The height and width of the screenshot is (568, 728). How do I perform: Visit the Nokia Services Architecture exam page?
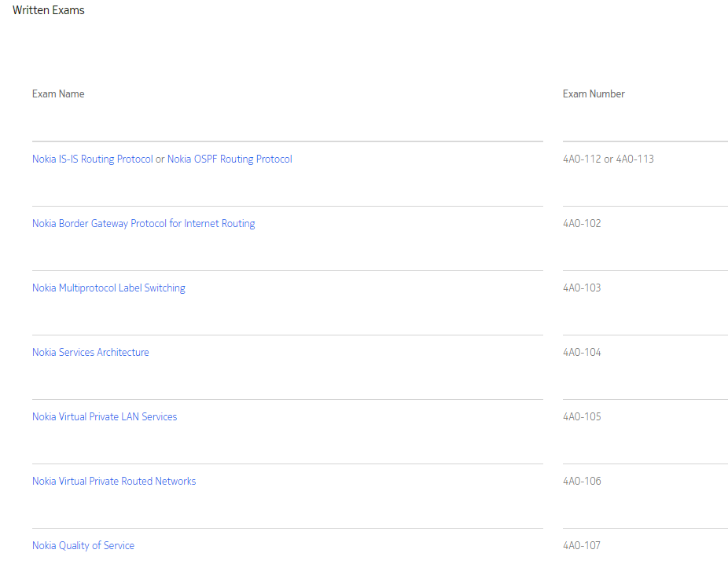click(90, 352)
